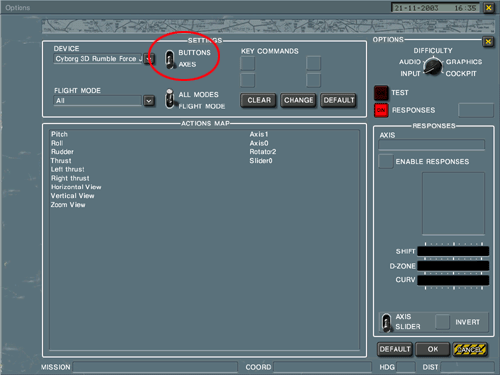This screenshot has height=375, width=500.
Task: Click the top-left key command box
Action: pyautogui.click(x=247, y=63)
